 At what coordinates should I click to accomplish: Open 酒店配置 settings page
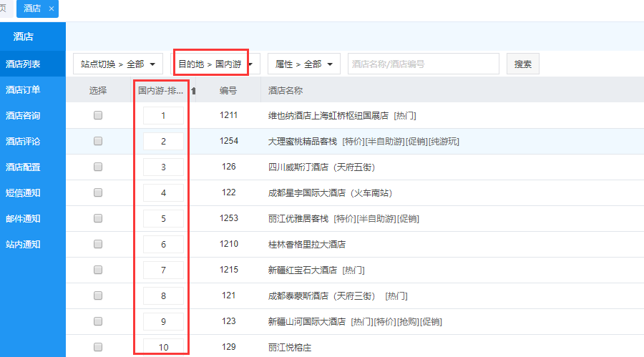(x=24, y=167)
